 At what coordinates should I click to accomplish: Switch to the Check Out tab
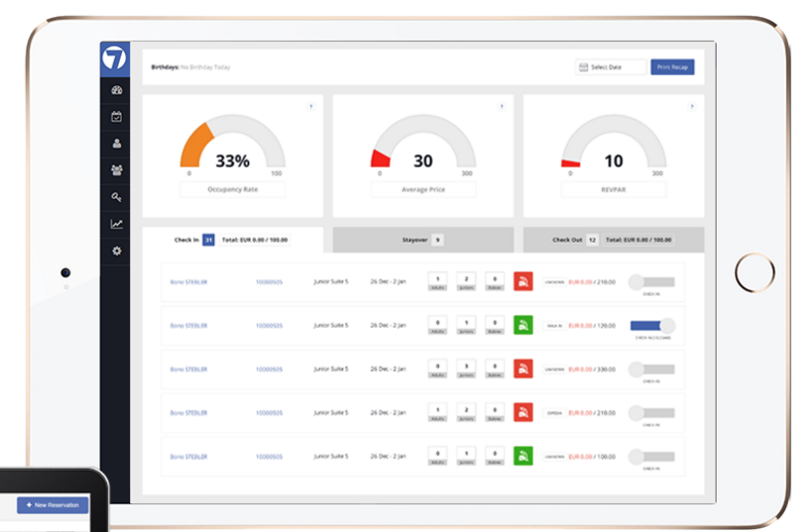tap(614, 240)
